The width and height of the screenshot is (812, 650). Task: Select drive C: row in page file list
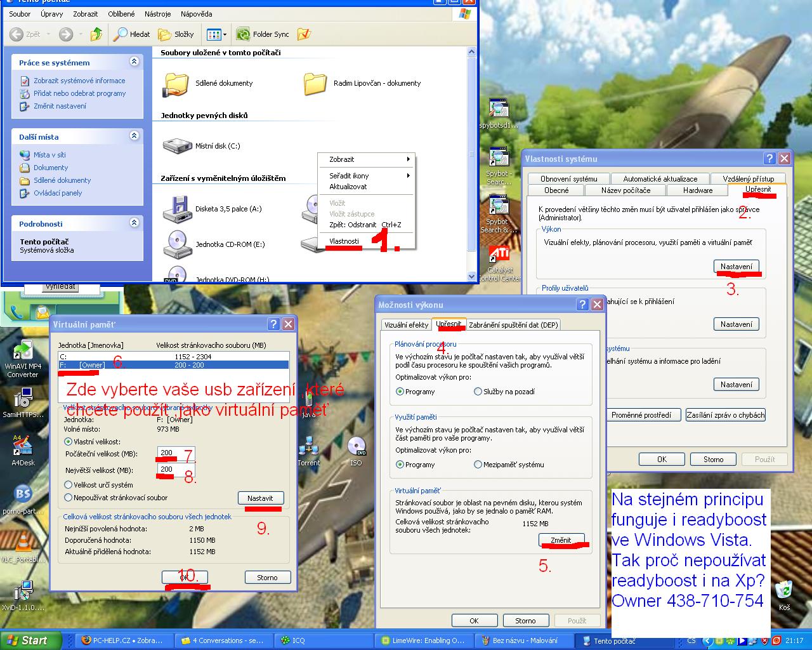tap(173, 357)
